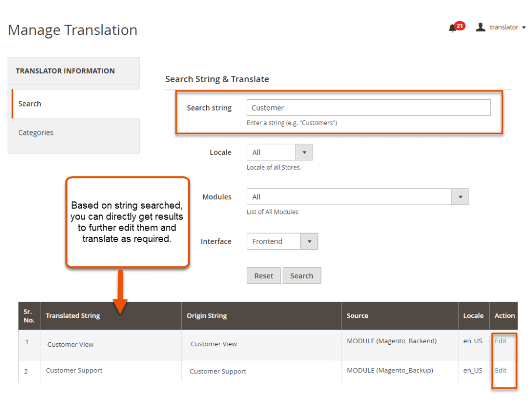Click the Translated String column header
Screen dimensions: 532x405
(73, 316)
